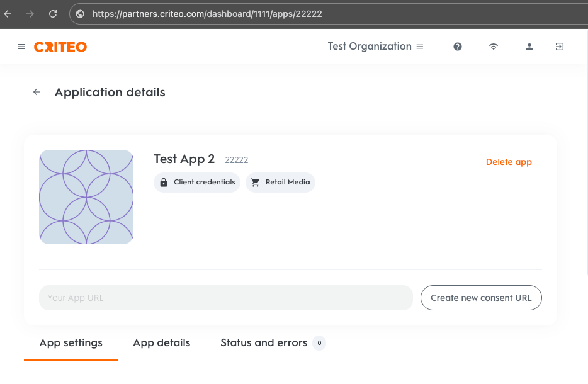Click the app ID 22222 text
The image size is (588, 384).
(x=236, y=160)
